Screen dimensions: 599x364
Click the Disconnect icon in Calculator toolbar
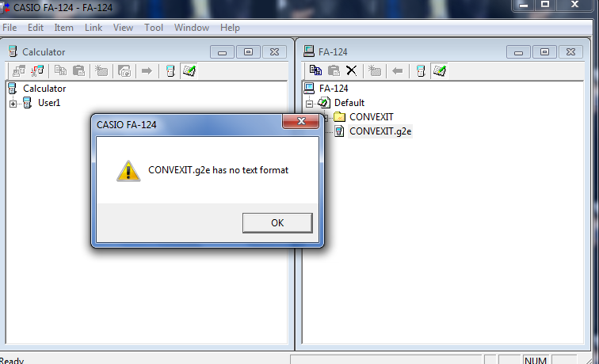pos(37,70)
